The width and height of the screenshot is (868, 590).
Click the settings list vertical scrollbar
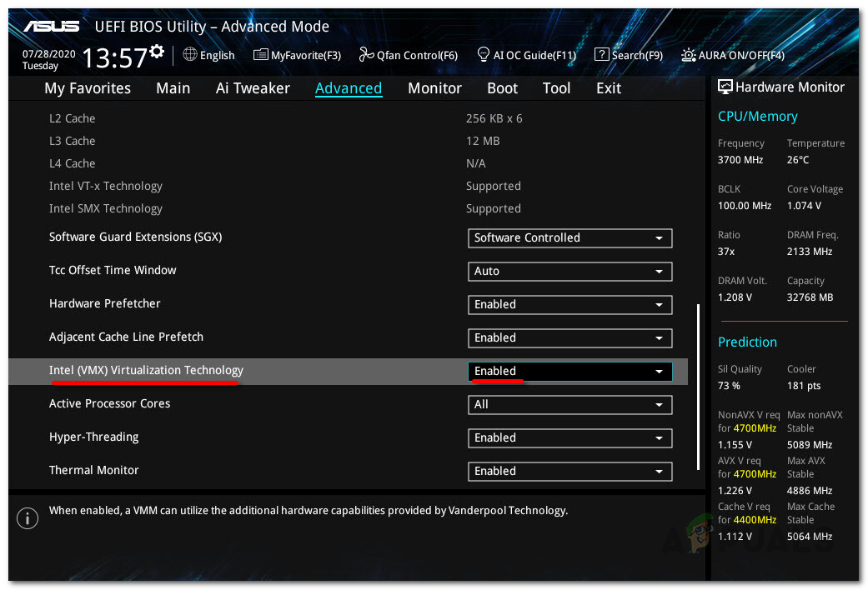coord(698,387)
